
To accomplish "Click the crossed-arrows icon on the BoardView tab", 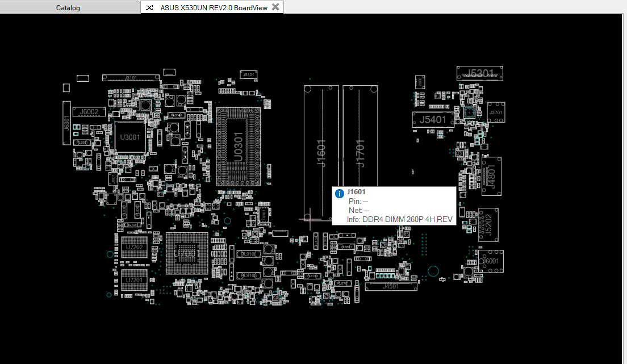I will coord(149,7).
